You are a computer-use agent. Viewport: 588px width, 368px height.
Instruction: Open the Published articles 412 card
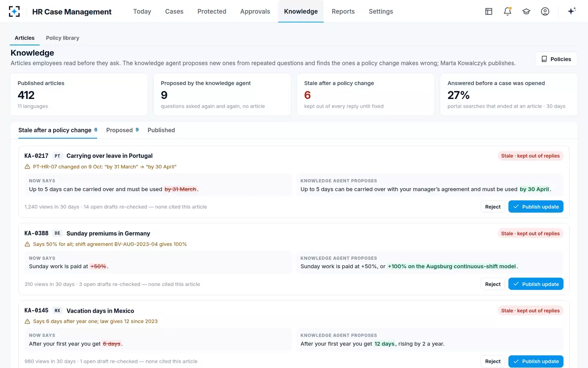point(79,94)
